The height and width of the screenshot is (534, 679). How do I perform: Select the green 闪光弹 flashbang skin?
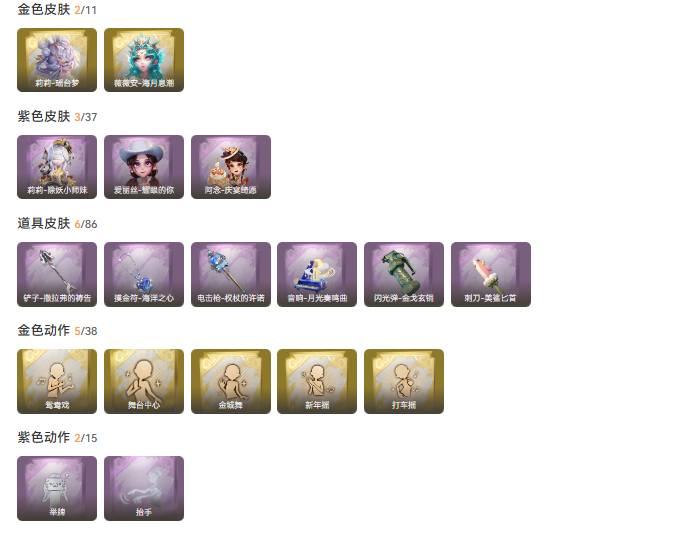[x=404, y=274]
